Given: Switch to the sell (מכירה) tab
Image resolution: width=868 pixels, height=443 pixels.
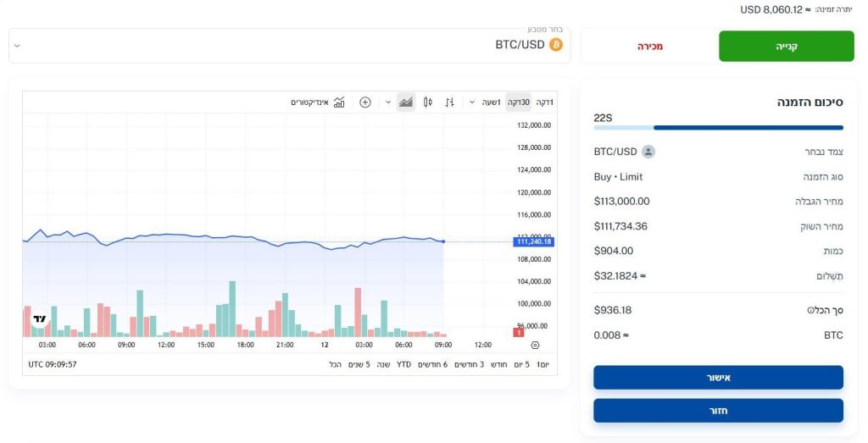Looking at the screenshot, I should coord(649,47).
